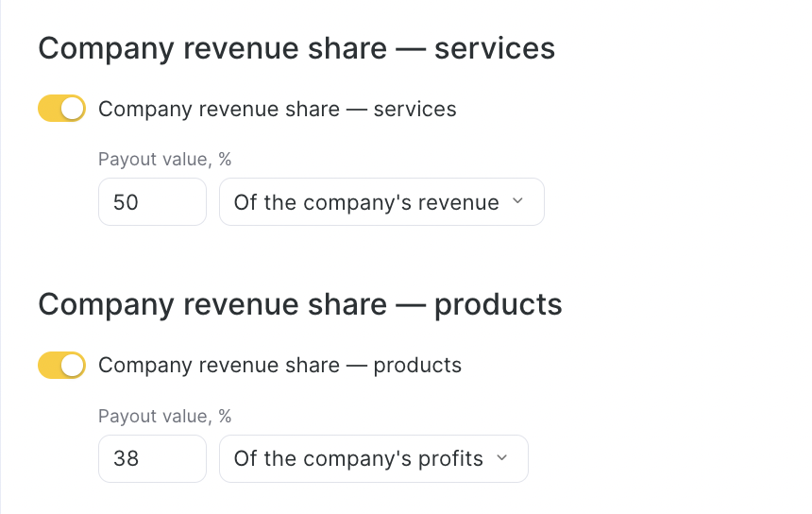Click the chevron in the company's profits dropdown
This screenshot has width=812, height=514.
click(501, 458)
